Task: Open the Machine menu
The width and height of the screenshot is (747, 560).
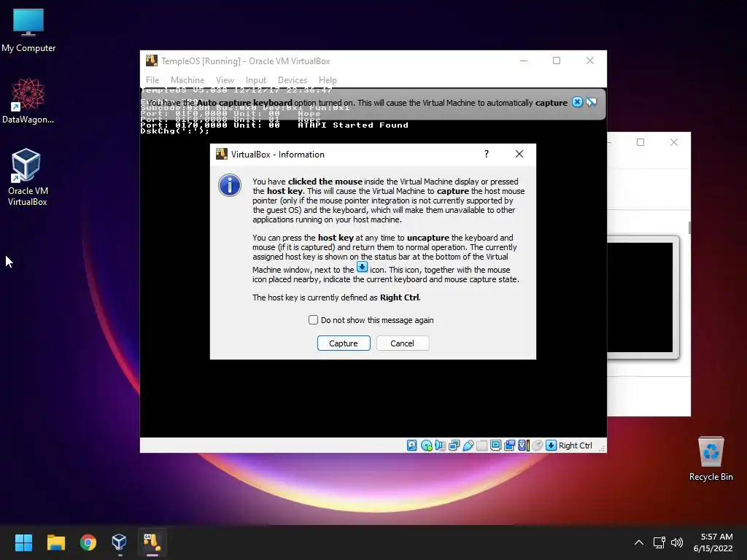Action: coord(187,80)
